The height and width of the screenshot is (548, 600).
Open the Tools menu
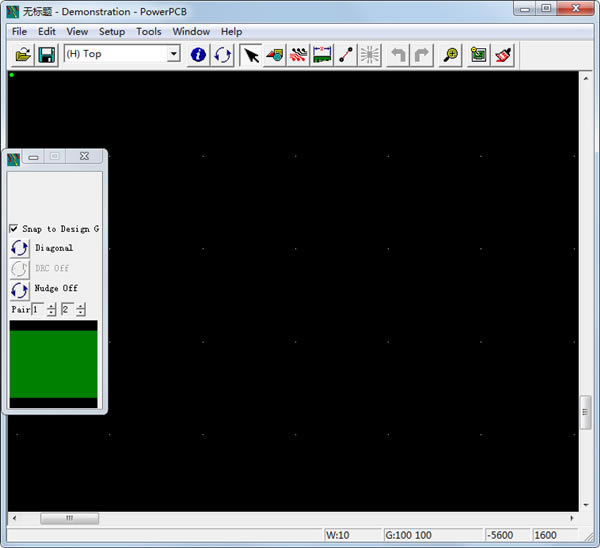pos(148,31)
